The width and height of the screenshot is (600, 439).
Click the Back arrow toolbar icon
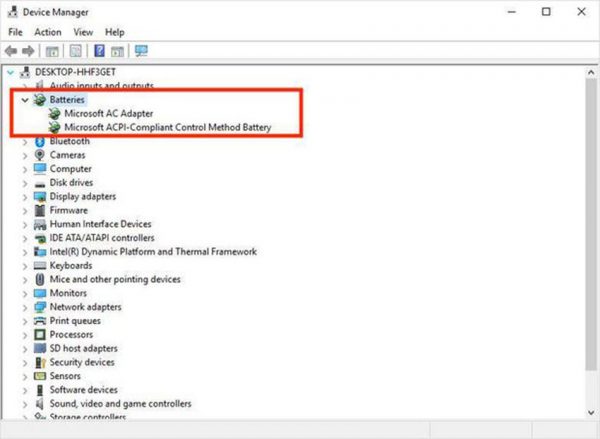coord(11,51)
